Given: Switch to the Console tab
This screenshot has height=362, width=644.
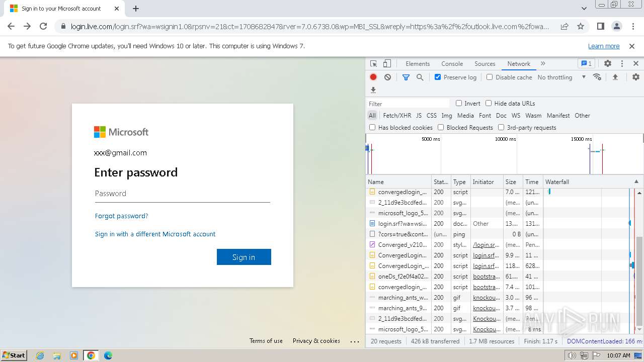Looking at the screenshot, I should click(452, 64).
